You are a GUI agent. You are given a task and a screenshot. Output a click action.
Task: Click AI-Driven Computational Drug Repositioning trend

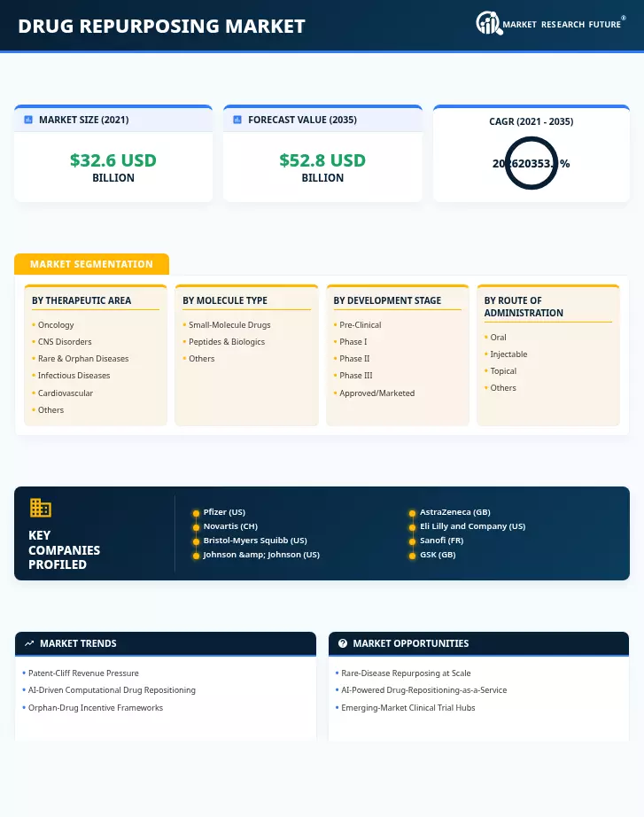tap(112, 690)
